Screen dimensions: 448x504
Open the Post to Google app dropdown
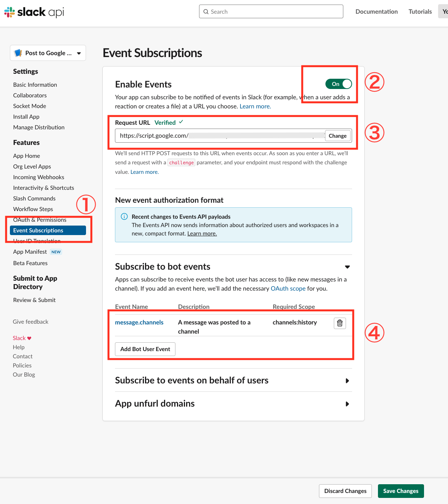click(79, 53)
